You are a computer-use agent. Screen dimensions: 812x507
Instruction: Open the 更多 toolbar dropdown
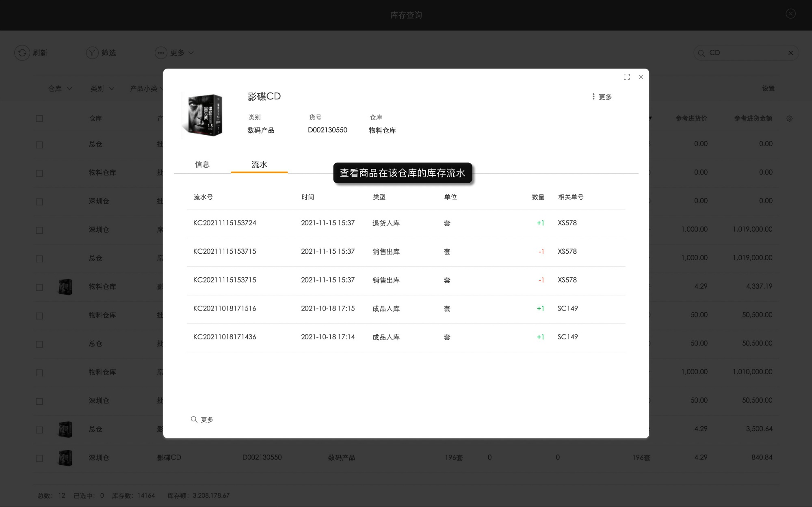coord(174,53)
